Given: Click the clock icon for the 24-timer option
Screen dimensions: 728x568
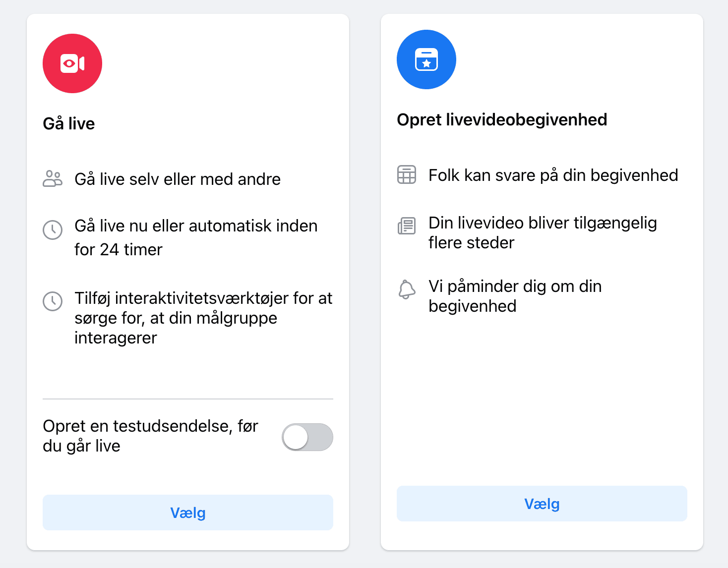Looking at the screenshot, I should tap(53, 230).
